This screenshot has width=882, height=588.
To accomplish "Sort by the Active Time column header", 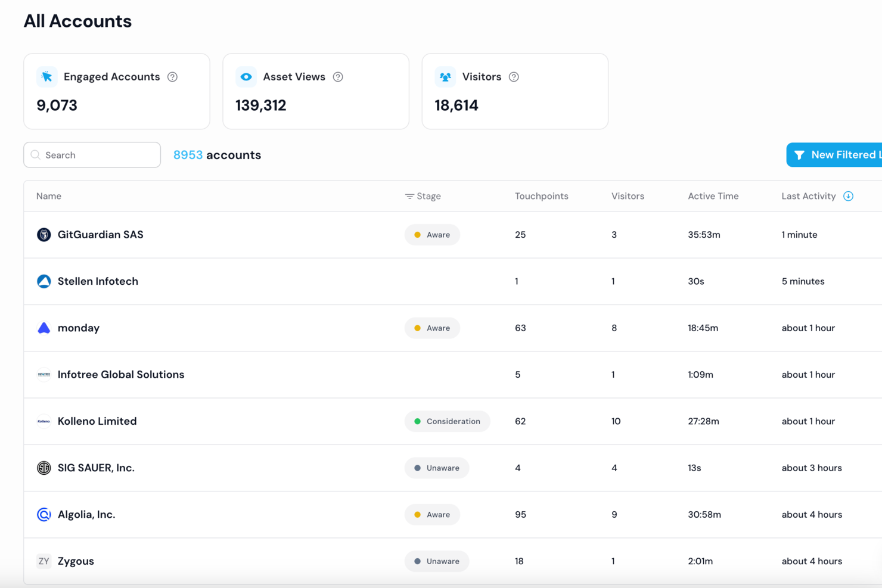I will click(713, 196).
